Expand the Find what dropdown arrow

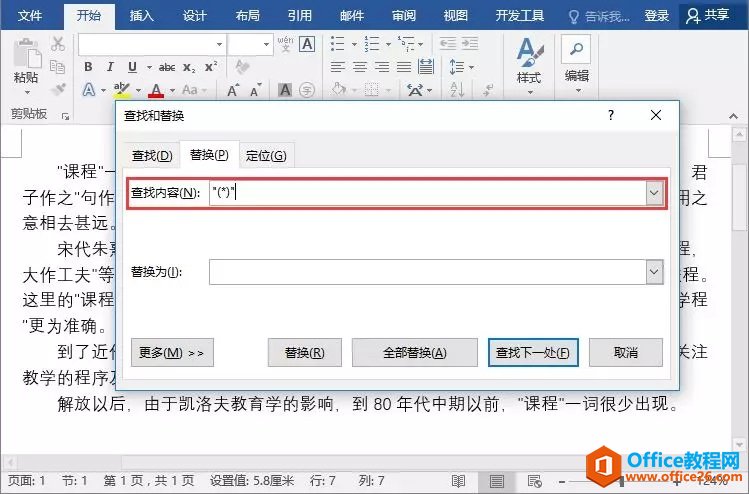tap(654, 193)
